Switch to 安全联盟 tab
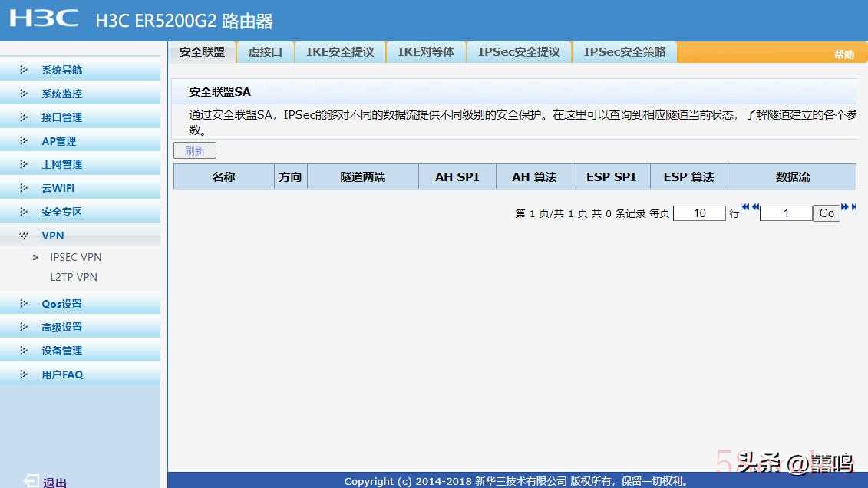The height and width of the screenshot is (488, 868). click(x=202, y=52)
